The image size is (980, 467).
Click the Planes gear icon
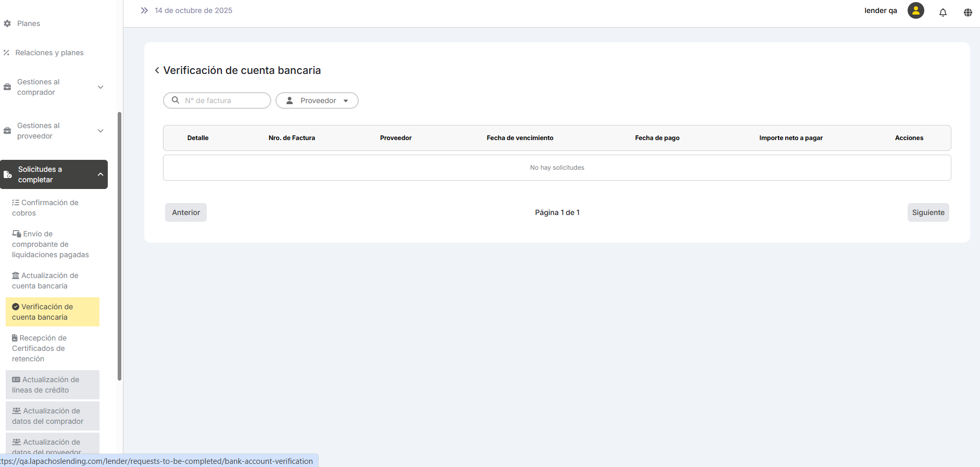(x=7, y=23)
